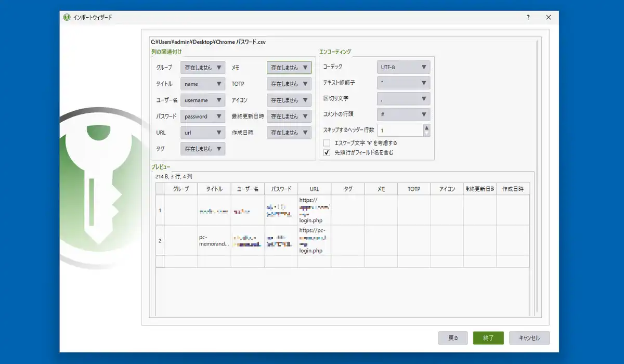The height and width of the screenshot is (364, 624).
Task: Open the メモ column dropdown
Action: pos(289,67)
